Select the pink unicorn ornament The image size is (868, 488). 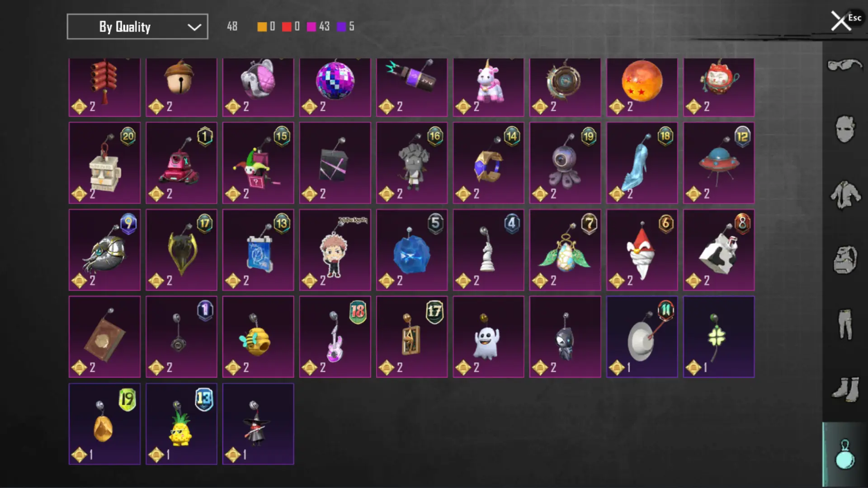pos(488,87)
